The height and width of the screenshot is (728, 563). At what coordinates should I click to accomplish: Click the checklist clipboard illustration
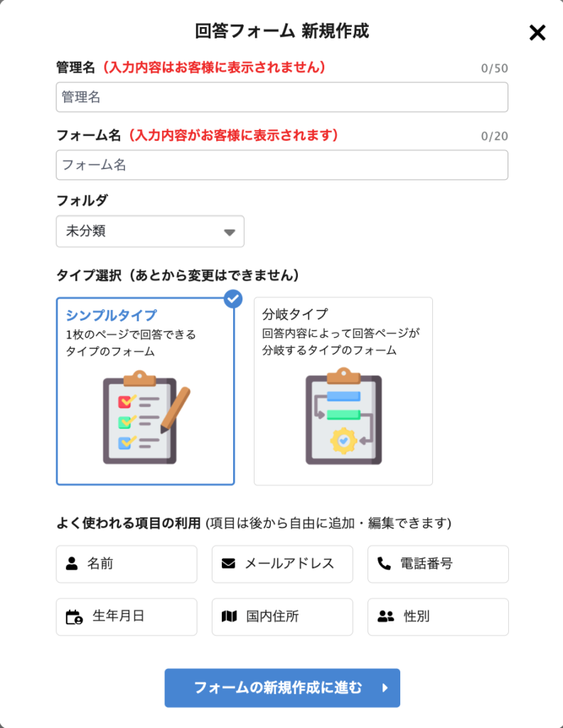tap(146, 417)
